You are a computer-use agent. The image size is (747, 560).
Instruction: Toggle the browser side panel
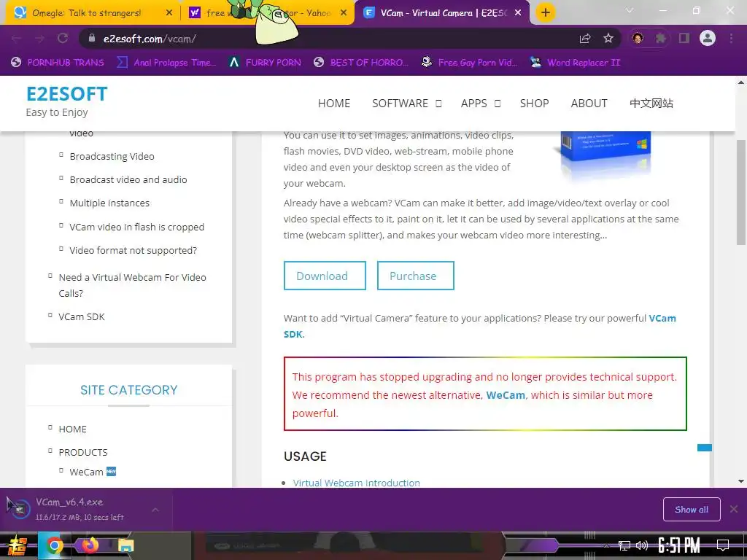click(684, 38)
